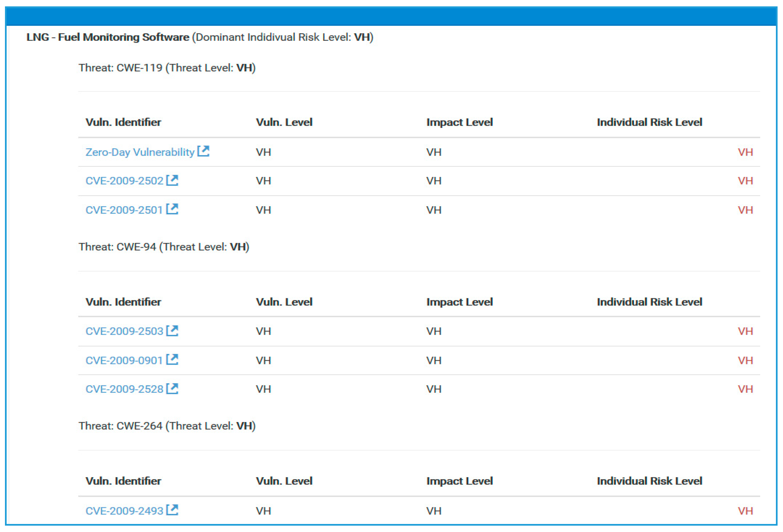This screenshot has width=783, height=532.
Task: Click the Threat: CWE-264 section heading
Action: [167, 426]
